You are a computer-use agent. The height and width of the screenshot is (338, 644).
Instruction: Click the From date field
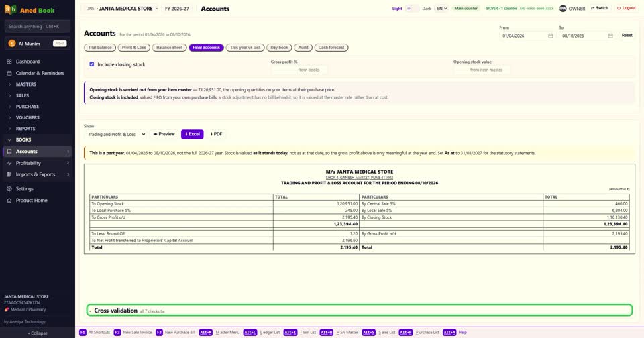pyautogui.click(x=527, y=36)
